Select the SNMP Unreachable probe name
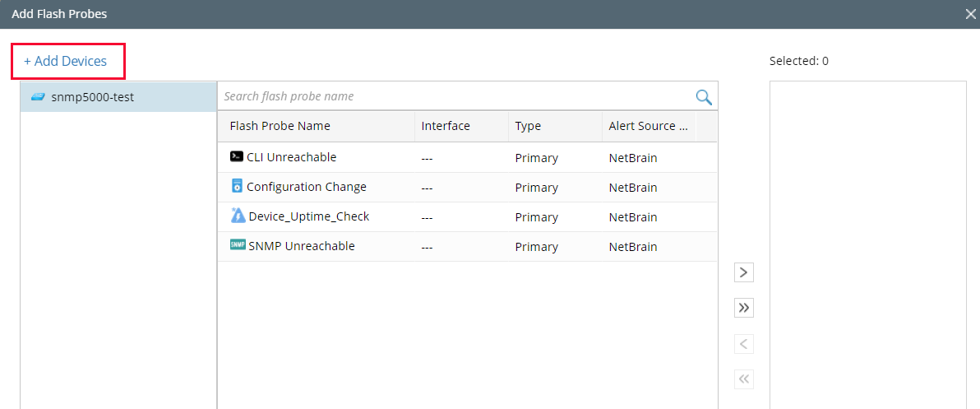 (302, 246)
